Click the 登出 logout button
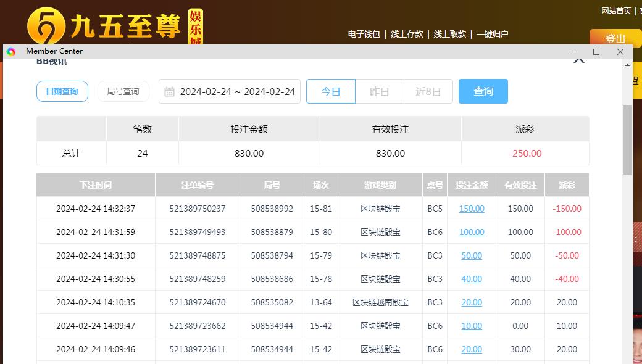The width and height of the screenshot is (642, 364). click(615, 38)
